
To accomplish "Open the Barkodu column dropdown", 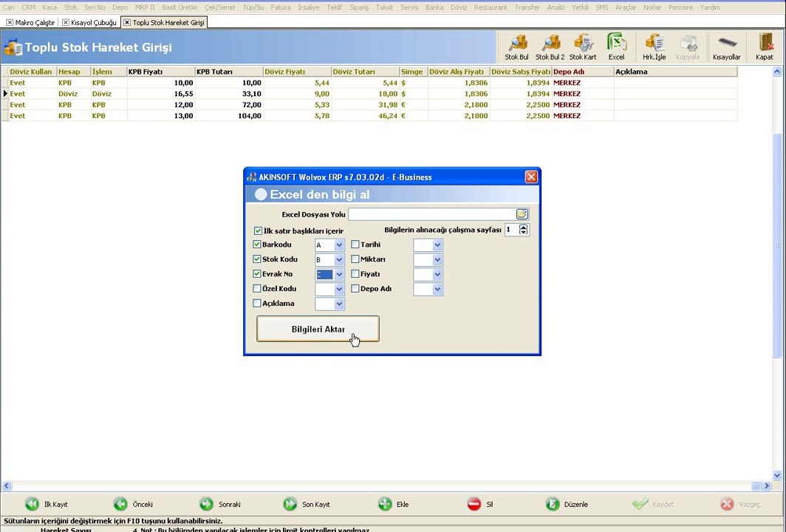I will [339, 245].
